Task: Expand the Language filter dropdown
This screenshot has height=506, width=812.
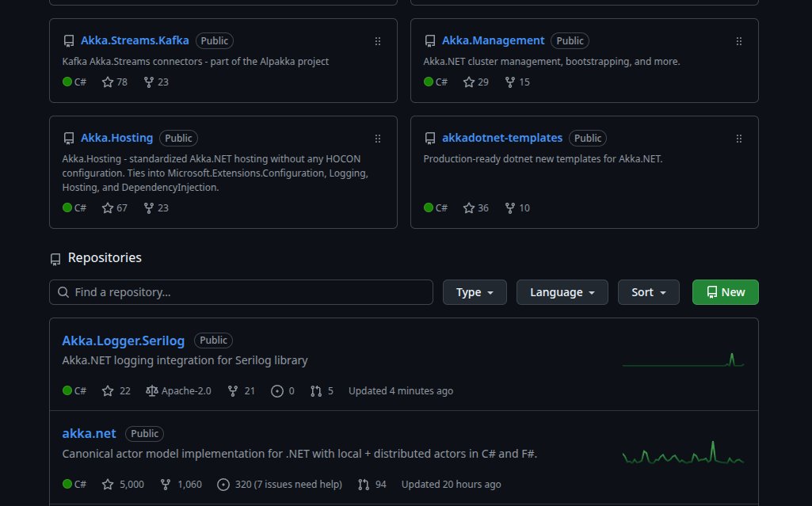Action: click(x=562, y=292)
